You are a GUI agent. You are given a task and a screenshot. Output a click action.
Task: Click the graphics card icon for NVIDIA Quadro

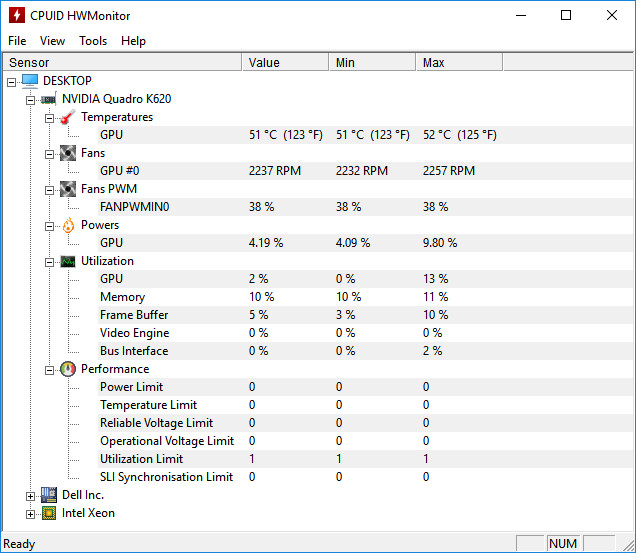tap(49, 99)
